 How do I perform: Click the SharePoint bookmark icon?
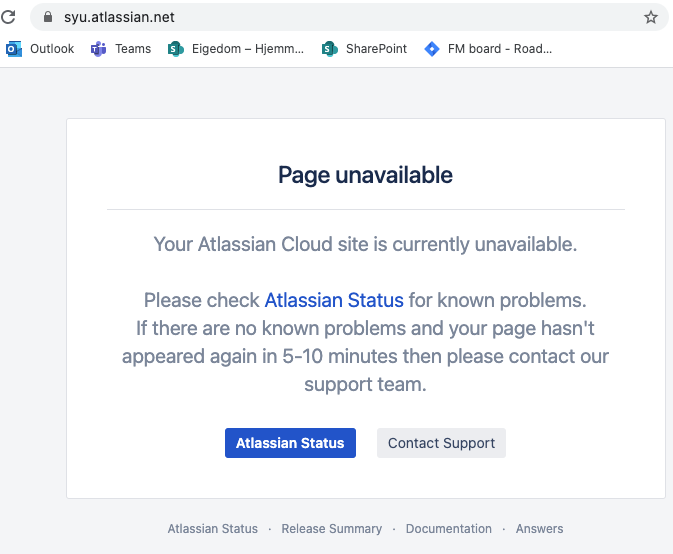click(330, 49)
